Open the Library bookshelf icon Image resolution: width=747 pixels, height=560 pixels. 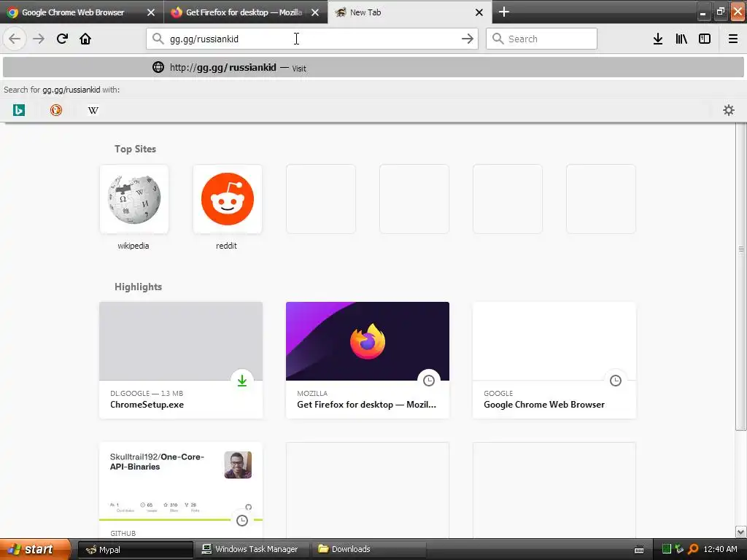coord(681,39)
